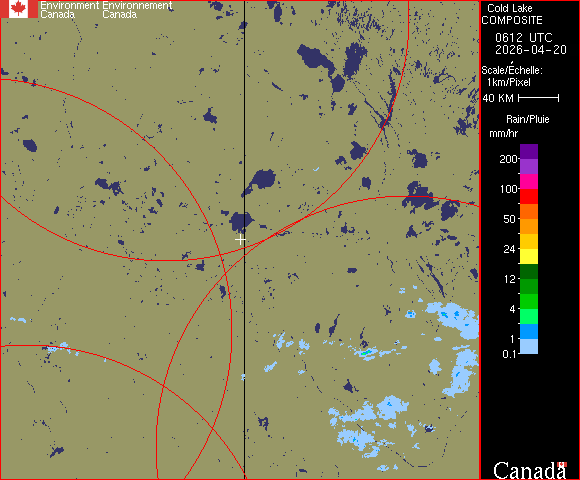Image resolution: width=580 pixels, height=480 pixels.
Task: Click the 2026-04-20 date label
Action: [x=531, y=50]
